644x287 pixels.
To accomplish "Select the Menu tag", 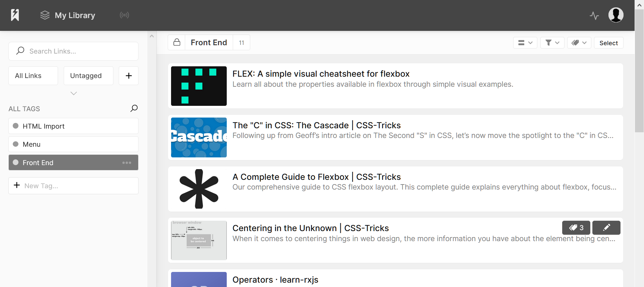I will click(73, 144).
